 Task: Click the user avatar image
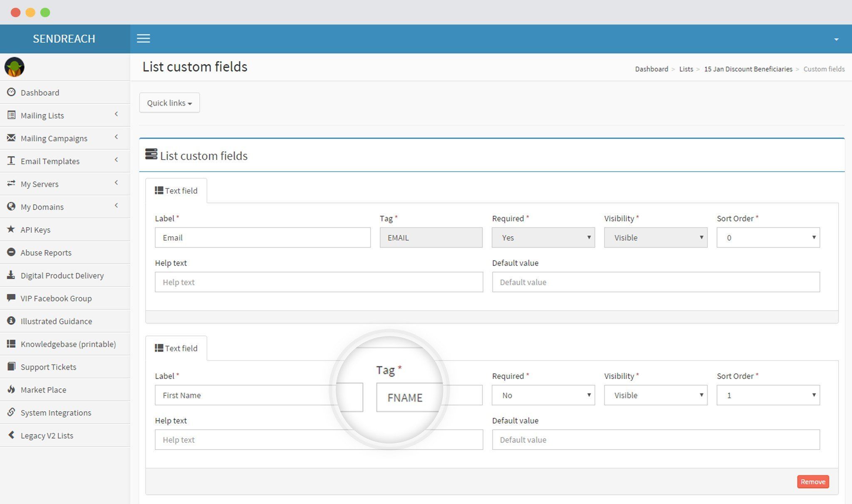click(15, 67)
